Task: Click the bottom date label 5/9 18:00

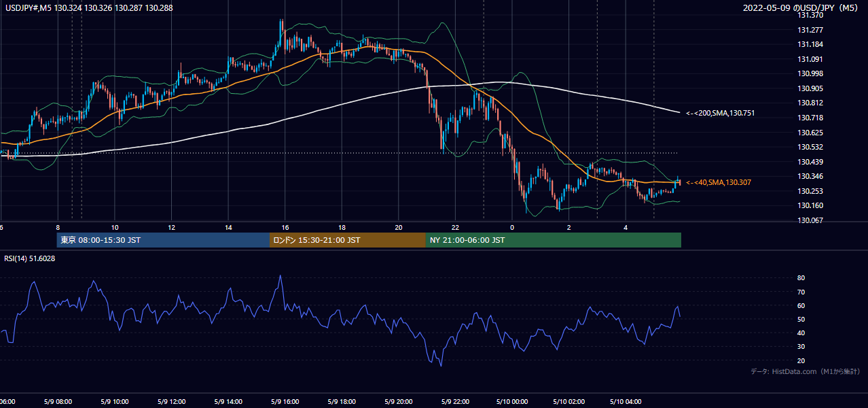Action: 342,401
